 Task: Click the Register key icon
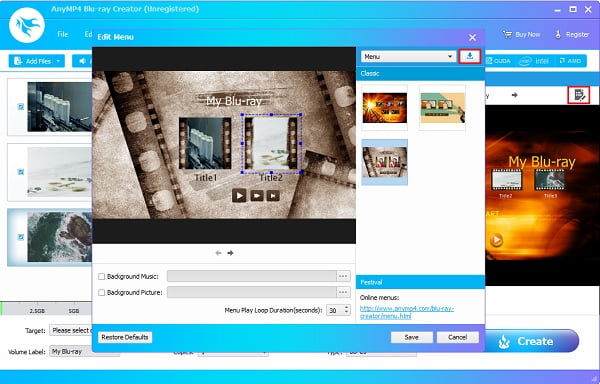coord(558,34)
